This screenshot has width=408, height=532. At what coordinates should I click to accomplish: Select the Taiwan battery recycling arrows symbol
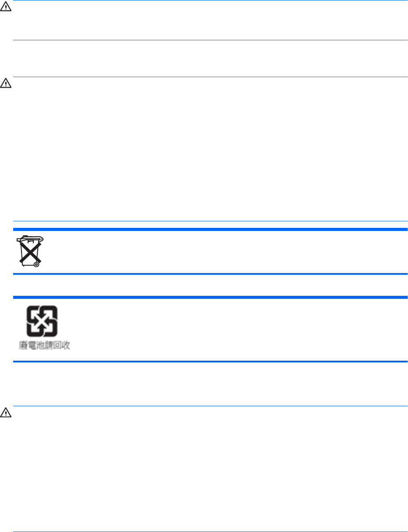42,321
